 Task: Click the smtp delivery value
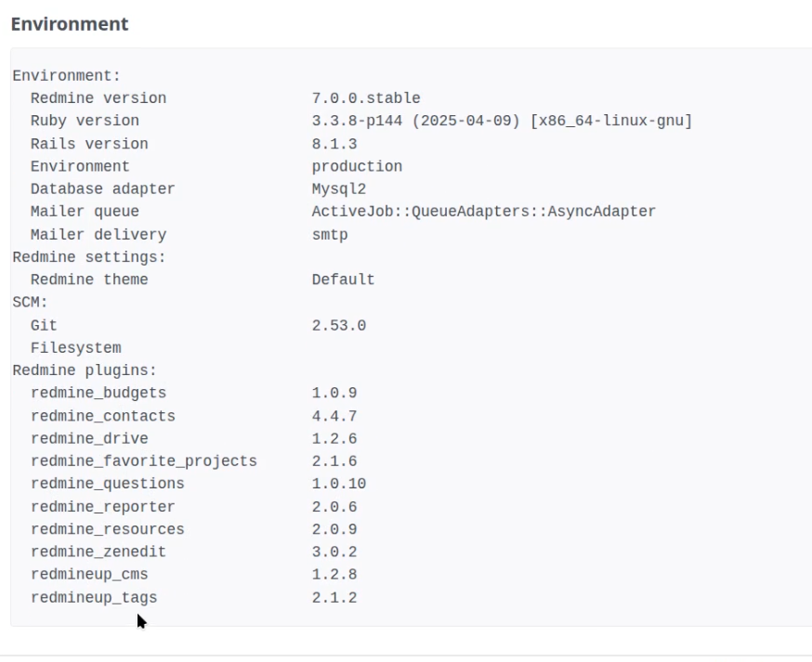point(330,235)
